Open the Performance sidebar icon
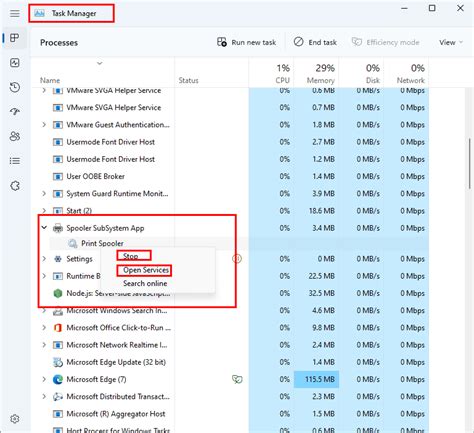The width and height of the screenshot is (474, 433). coord(15,63)
